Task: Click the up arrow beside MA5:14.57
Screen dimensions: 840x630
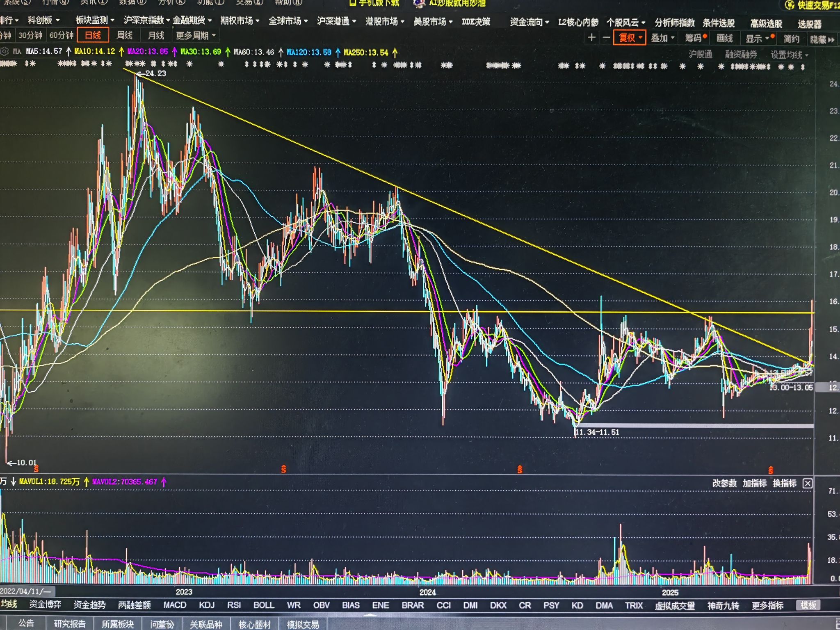Action: [x=68, y=52]
